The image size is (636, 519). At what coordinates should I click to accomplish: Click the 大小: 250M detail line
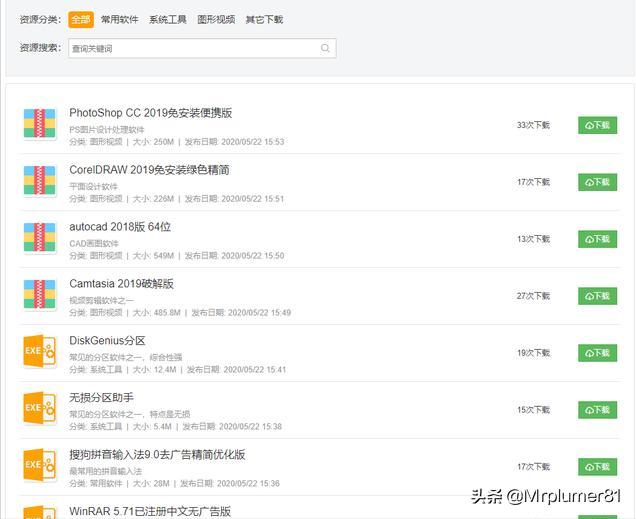pyautogui.click(x=176, y=142)
